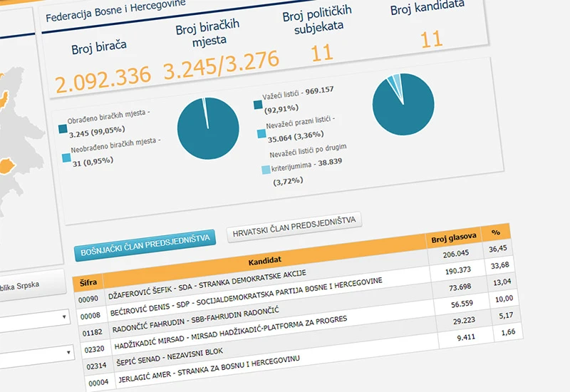Click code cell 00008

click(90, 316)
